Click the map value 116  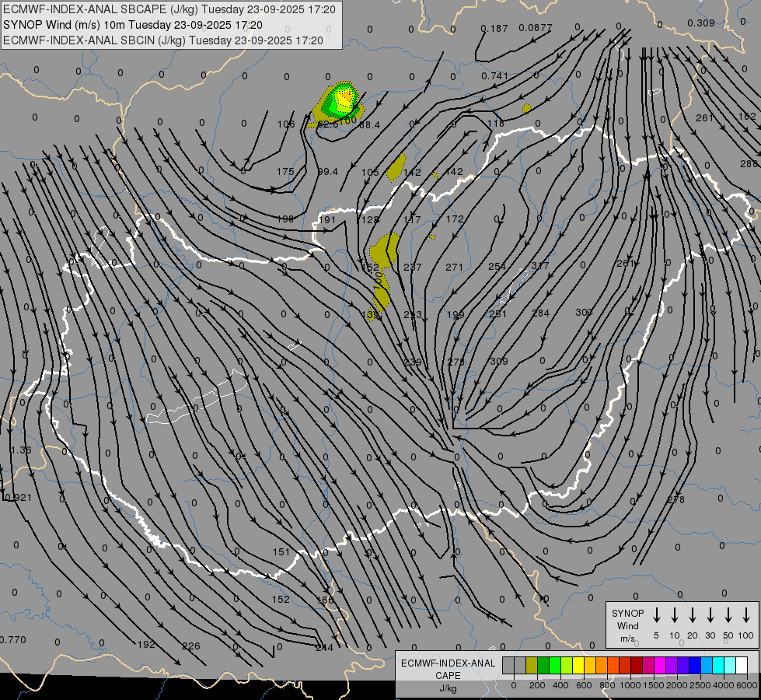coord(495,124)
